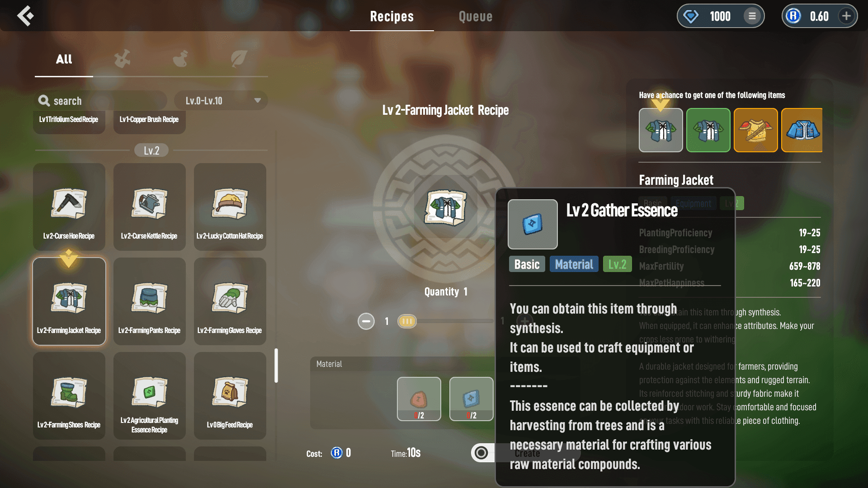This screenshot has width=868, height=488.
Task: Go back with the arrow icon
Action: [x=26, y=16]
